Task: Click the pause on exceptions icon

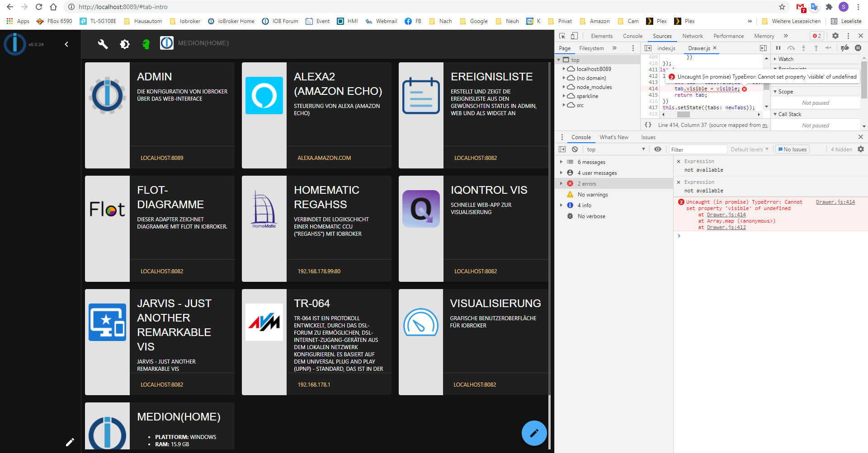Action: 858,48
